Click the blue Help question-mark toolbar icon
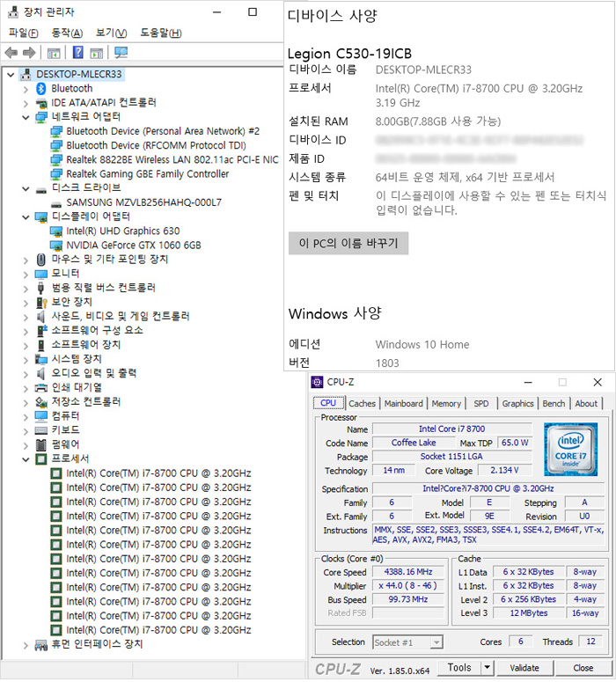616x682 pixels. 77,53
